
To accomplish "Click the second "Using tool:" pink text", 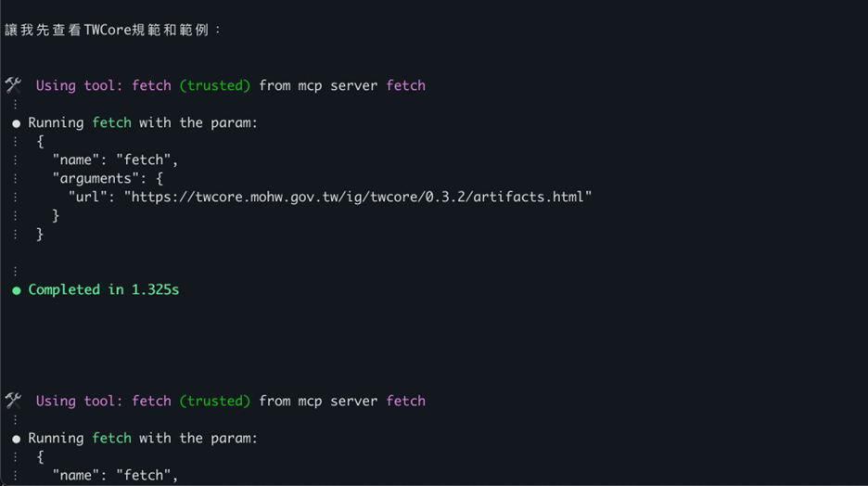I will pyautogui.click(x=81, y=401).
